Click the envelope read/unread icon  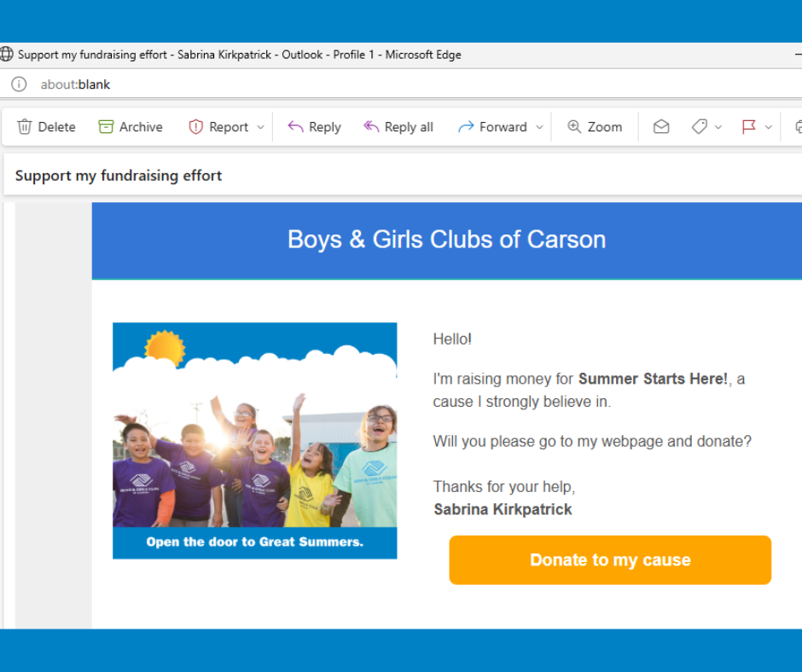(661, 126)
